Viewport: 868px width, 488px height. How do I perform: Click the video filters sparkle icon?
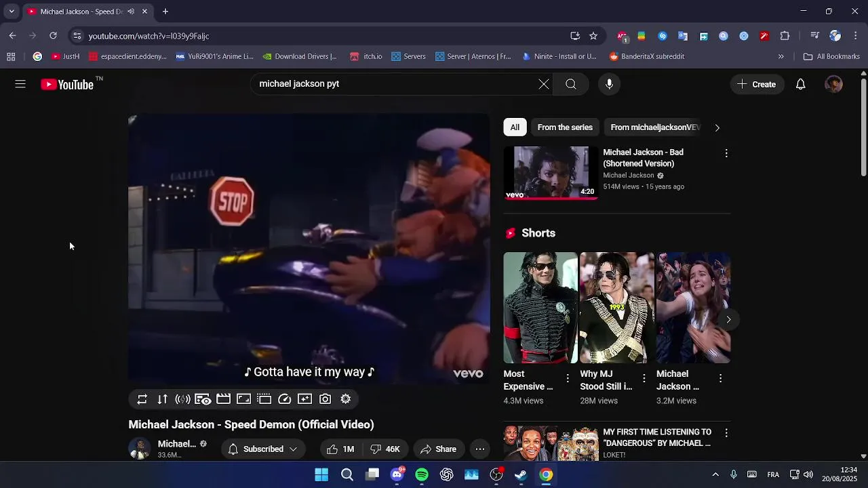[305, 399]
